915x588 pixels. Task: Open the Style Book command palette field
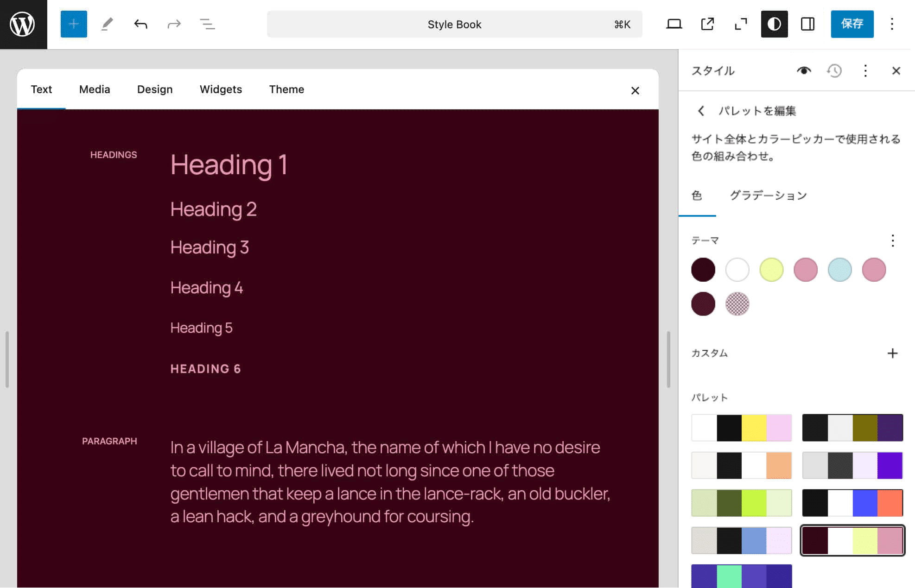tap(454, 24)
